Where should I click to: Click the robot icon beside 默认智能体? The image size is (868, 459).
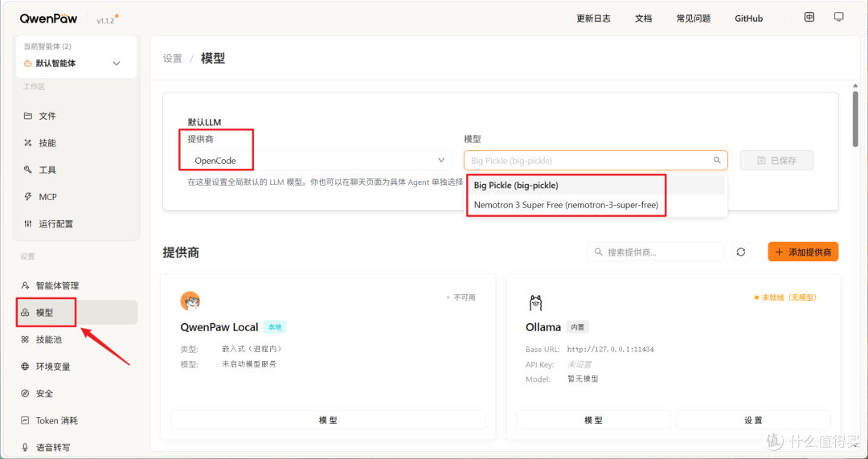(27, 64)
